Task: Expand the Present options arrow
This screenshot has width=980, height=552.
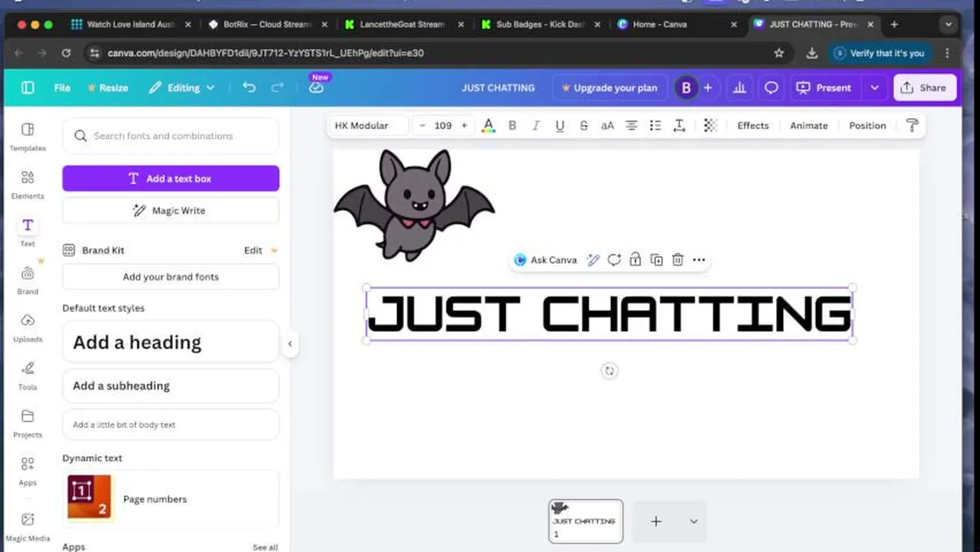Action: [x=874, y=87]
